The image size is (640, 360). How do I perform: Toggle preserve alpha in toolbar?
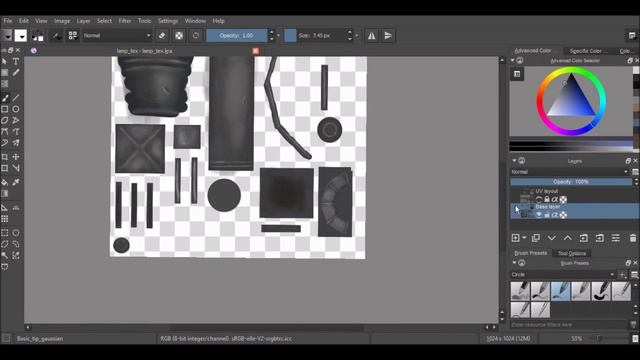pyautogui.click(x=179, y=36)
